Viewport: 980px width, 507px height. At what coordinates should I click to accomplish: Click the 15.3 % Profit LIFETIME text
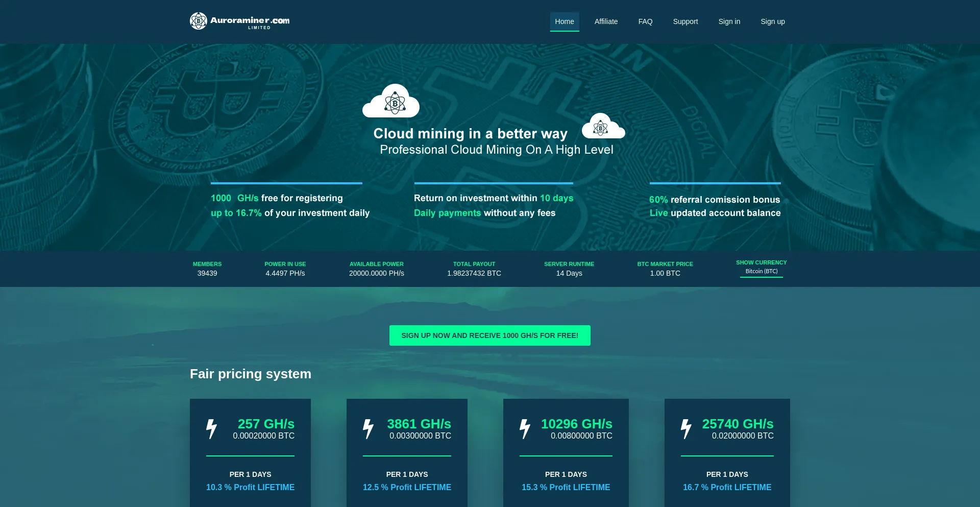(566, 488)
